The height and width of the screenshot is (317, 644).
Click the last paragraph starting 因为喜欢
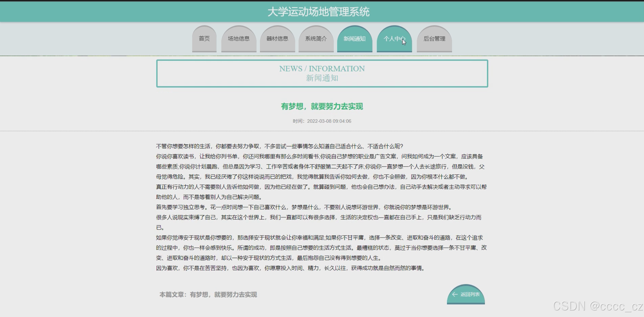click(x=290, y=268)
